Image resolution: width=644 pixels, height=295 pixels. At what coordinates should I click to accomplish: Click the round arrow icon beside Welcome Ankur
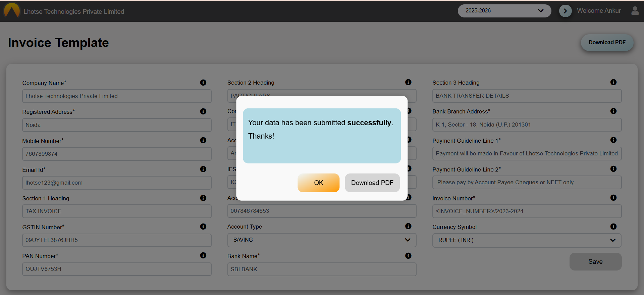(565, 11)
